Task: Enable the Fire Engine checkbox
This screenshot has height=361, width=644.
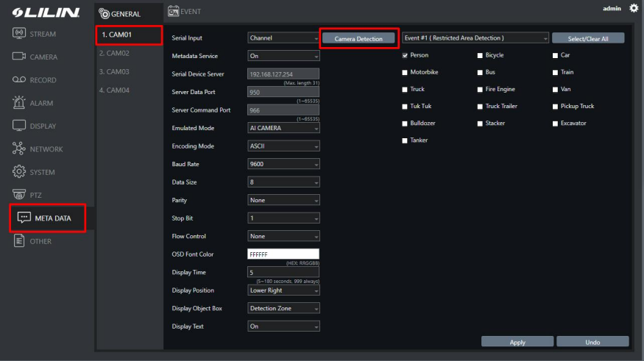Action: pyautogui.click(x=480, y=90)
